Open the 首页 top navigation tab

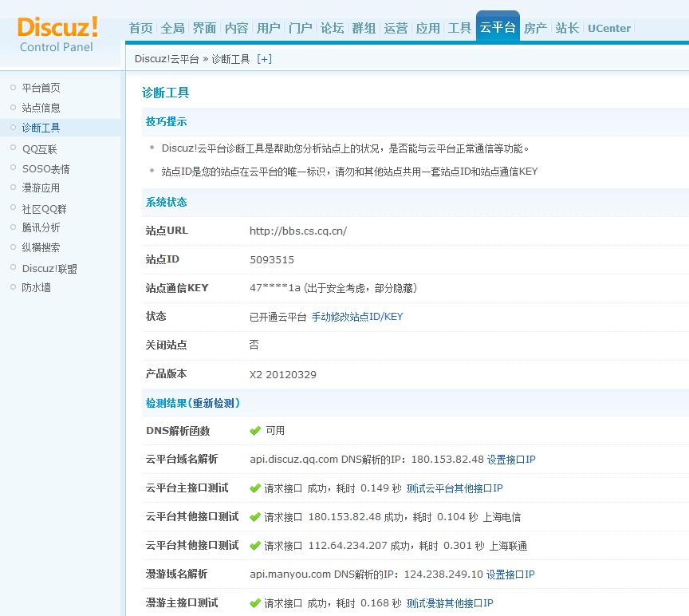click(x=140, y=28)
